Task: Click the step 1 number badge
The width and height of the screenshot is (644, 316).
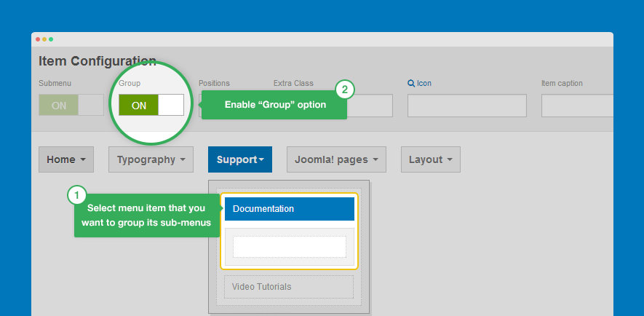Action: 77,195
